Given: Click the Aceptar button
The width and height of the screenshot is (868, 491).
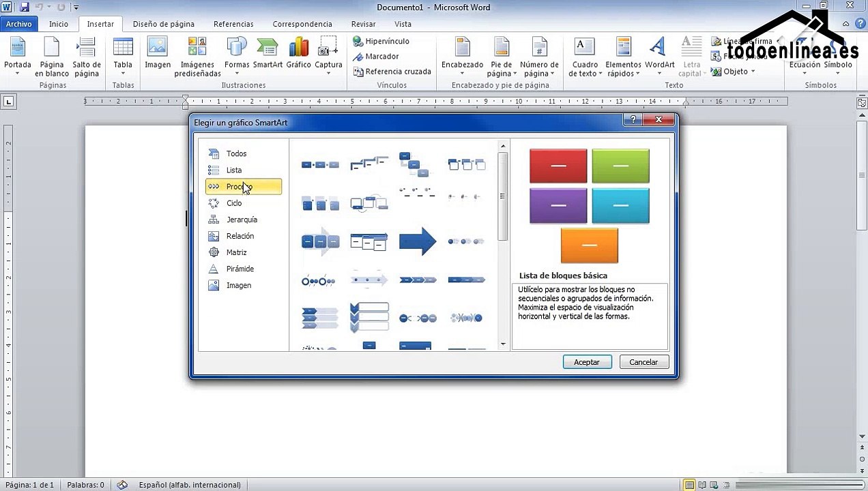Looking at the screenshot, I should tap(587, 362).
